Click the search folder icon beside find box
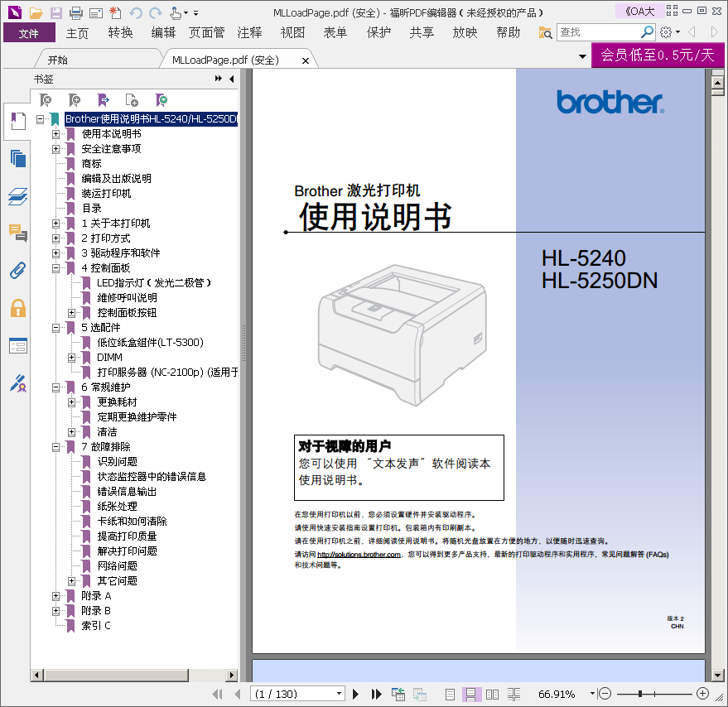This screenshot has height=707, width=728. [x=545, y=33]
